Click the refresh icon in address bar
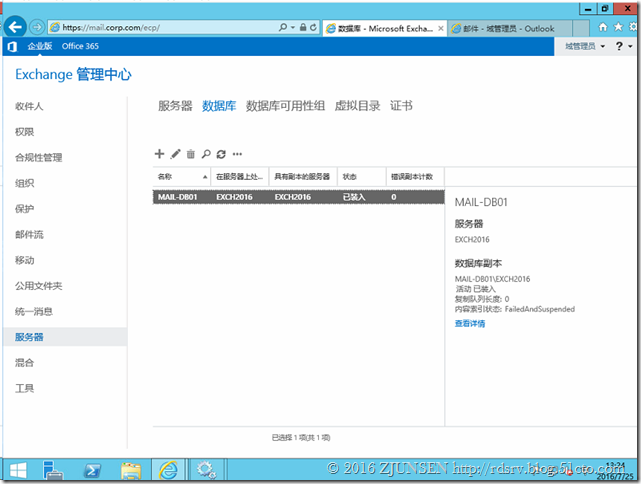Screen dimensions: 641x484 click(313, 27)
